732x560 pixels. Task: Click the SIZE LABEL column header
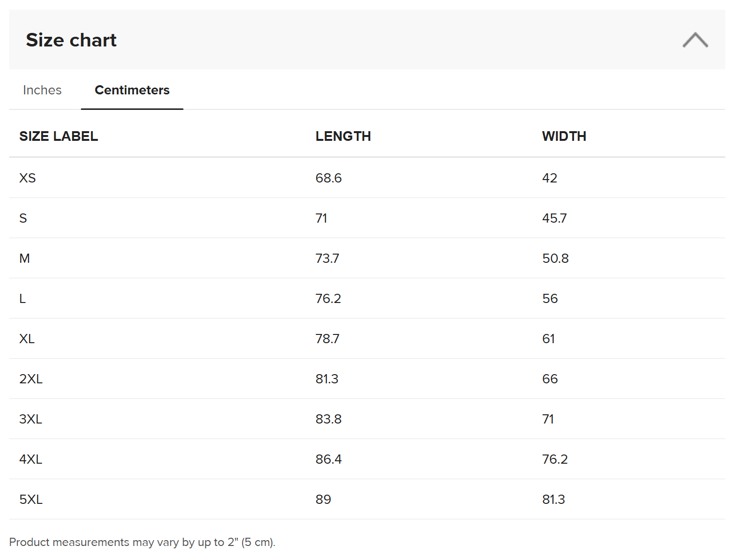click(59, 136)
